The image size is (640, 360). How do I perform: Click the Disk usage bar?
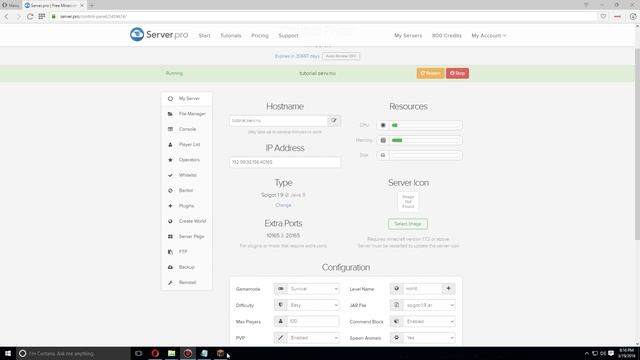point(425,155)
